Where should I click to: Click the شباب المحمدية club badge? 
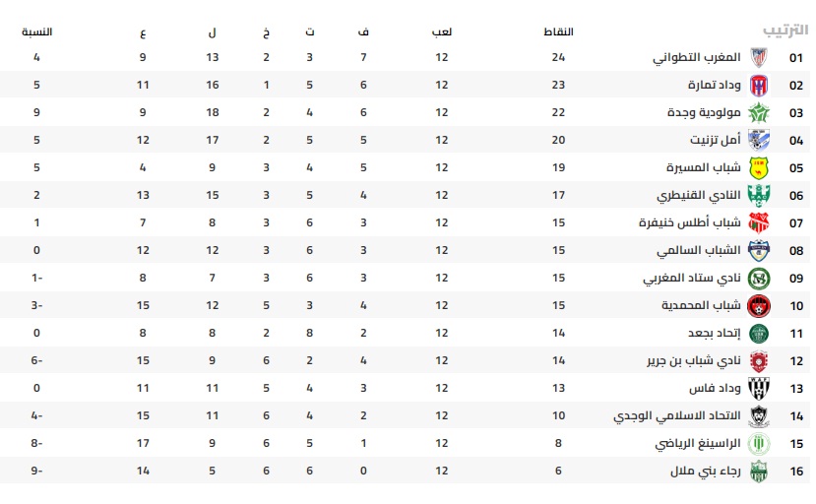[x=758, y=305]
